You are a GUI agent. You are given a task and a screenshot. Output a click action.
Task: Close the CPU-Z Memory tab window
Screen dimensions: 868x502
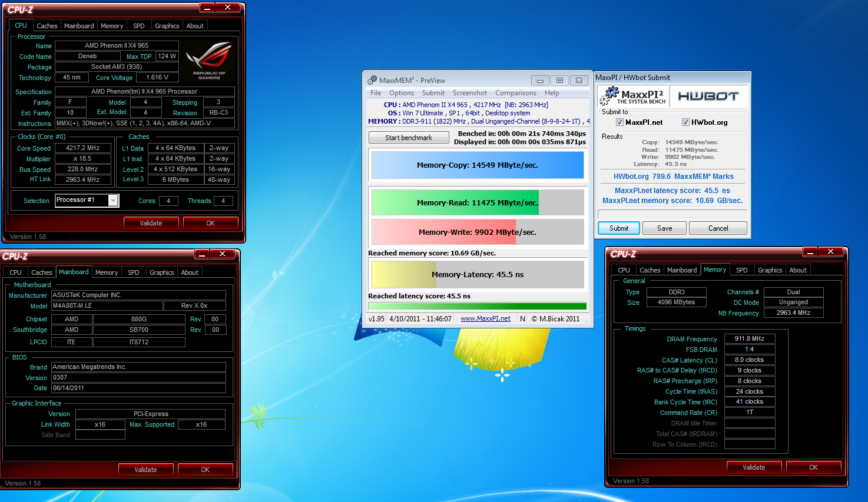[x=831, y=251]
